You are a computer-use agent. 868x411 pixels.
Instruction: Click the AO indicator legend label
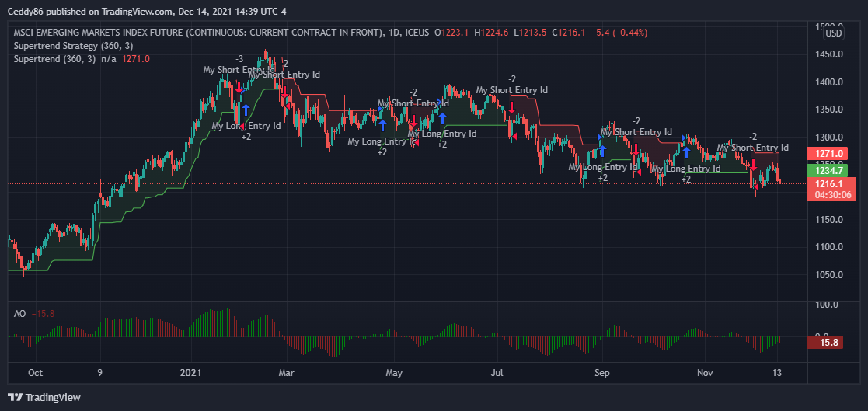[x=19, y=314]
